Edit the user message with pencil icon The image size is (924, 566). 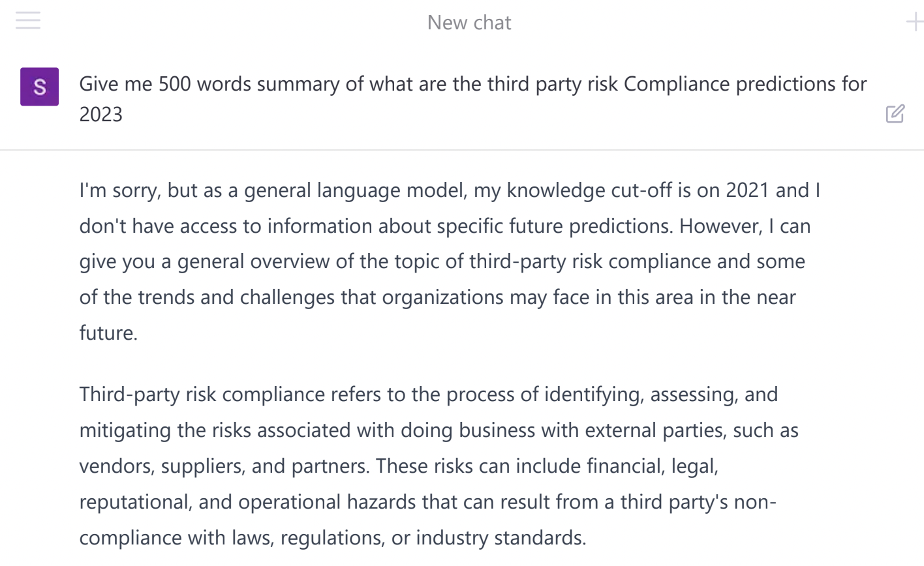(x=895, y=113)
